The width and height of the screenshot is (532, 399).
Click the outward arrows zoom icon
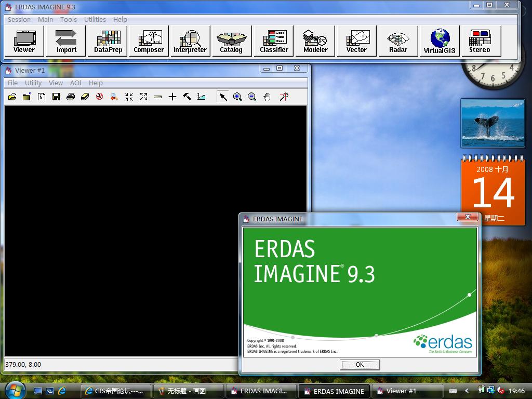pyautogui.click(x=143, y=97)
